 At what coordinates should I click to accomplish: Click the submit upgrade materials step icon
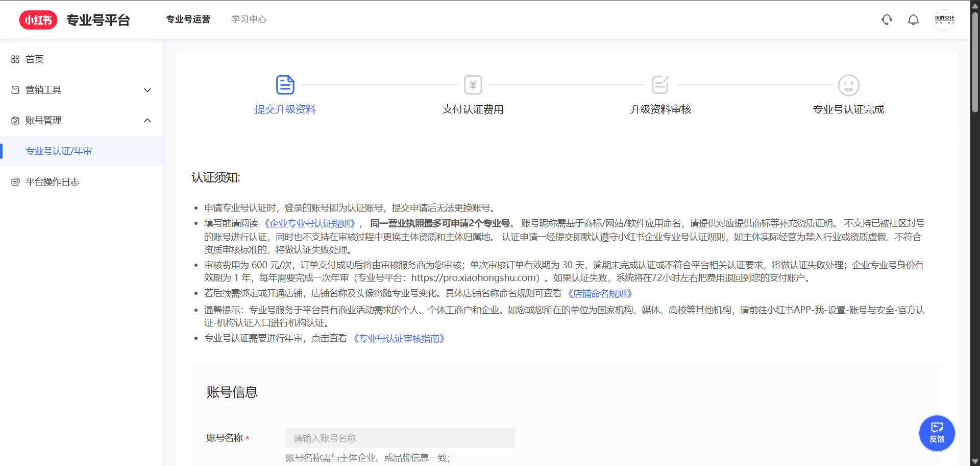coord(285,85)
